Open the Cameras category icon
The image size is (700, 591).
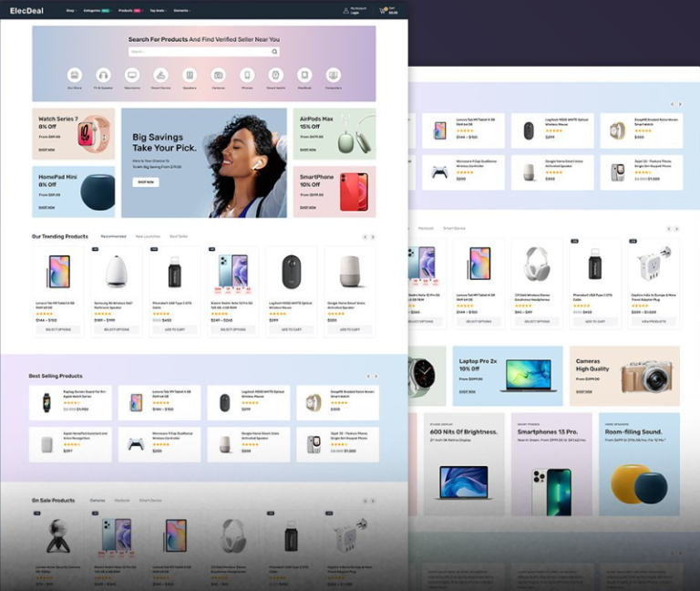point(219,75)
